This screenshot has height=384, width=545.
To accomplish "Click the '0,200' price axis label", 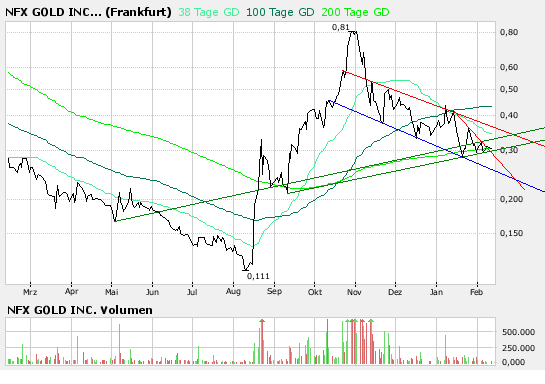I will pyautogui.click(x=511, y=199).
